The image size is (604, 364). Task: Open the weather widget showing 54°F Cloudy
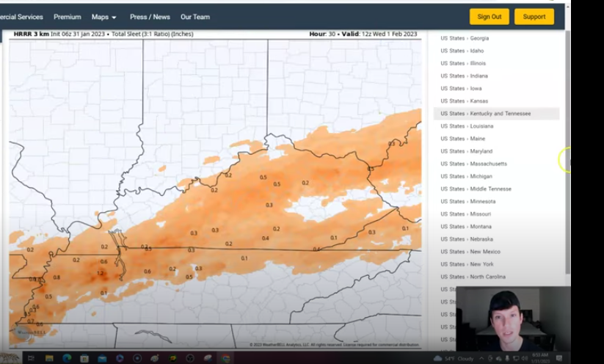click(454, 359)
